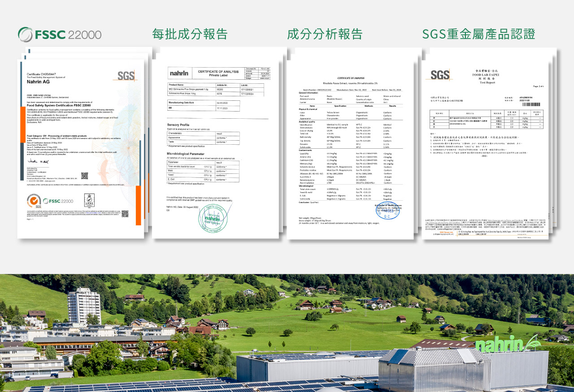Open the Rhodiola Rosea analysis report document
The height and width of the screenshot is (392, 574).
pos(350,152)
